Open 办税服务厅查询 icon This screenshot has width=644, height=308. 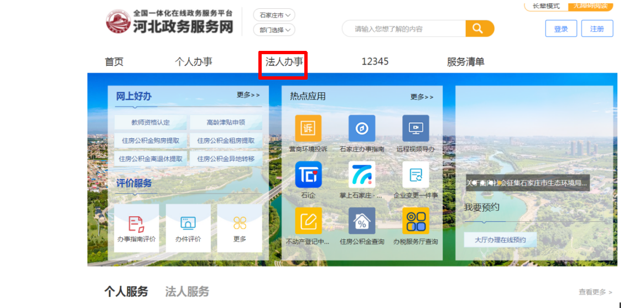pyautogui.click(x=416, y=221)
